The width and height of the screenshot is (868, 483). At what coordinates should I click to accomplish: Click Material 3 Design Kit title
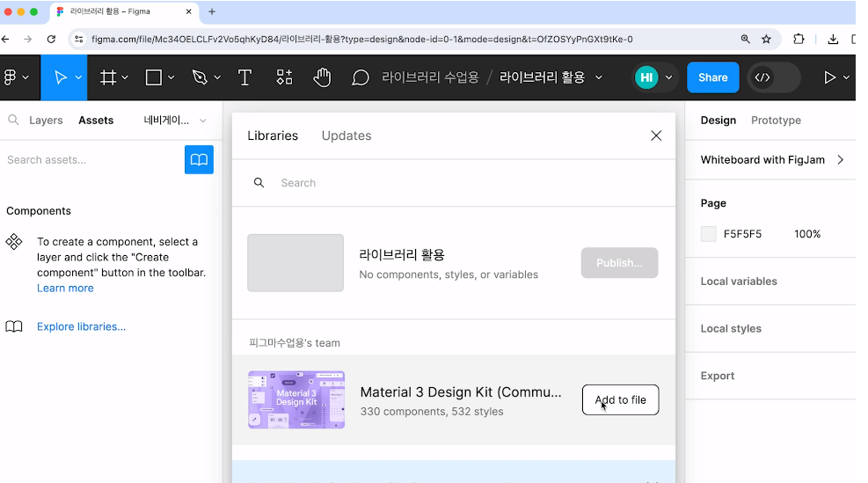[461, 392]
